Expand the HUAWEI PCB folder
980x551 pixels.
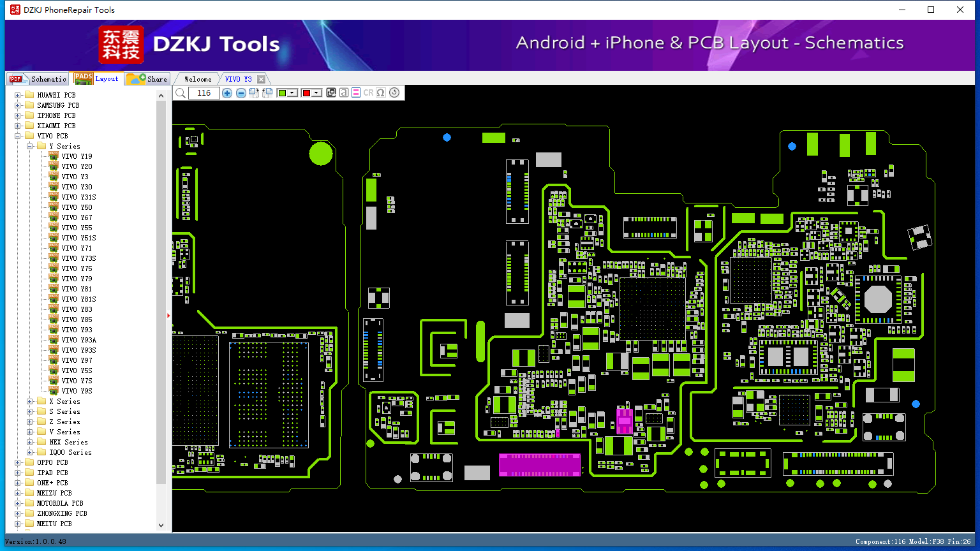[18, 95]
